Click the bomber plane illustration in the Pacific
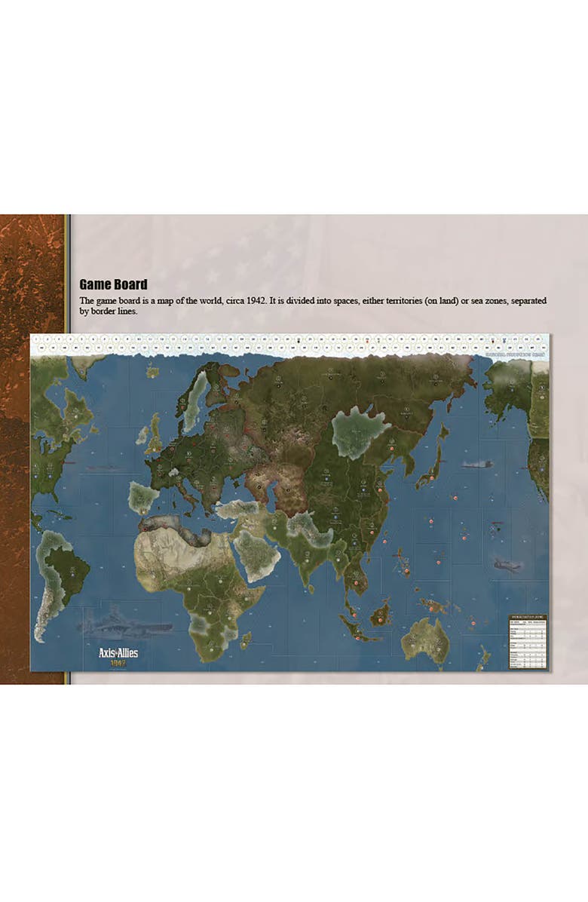This screenshot has width=588, height=902. tap(507, 566)
